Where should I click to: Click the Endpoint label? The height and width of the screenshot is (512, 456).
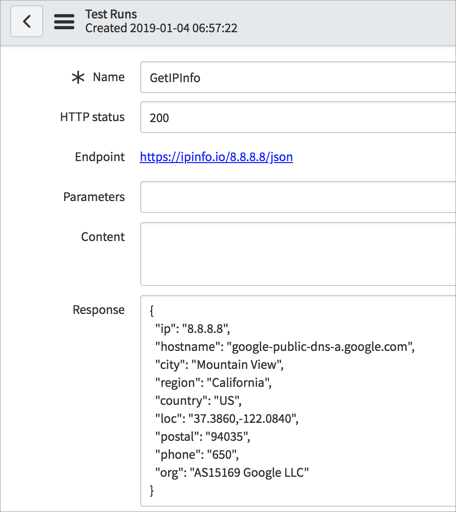pyautogui.click(x=100, y=157)
